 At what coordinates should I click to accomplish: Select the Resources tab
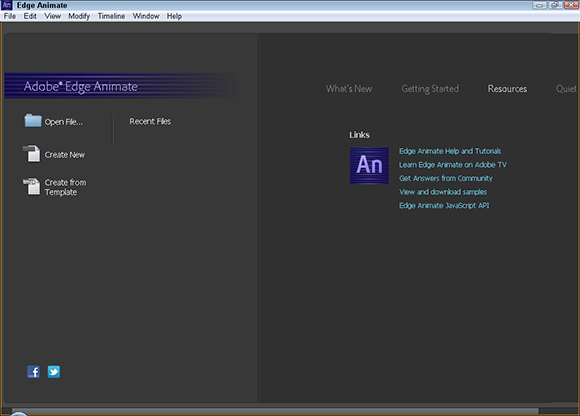507,89
